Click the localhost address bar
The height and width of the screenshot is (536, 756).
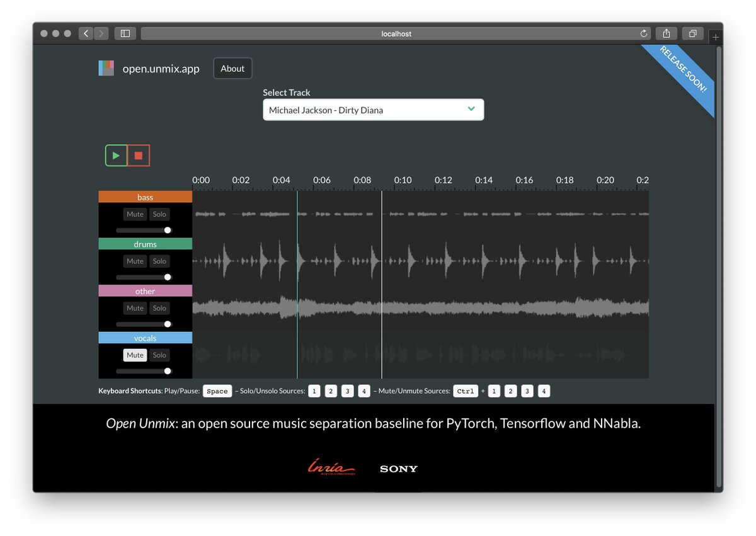coord(396,33)
